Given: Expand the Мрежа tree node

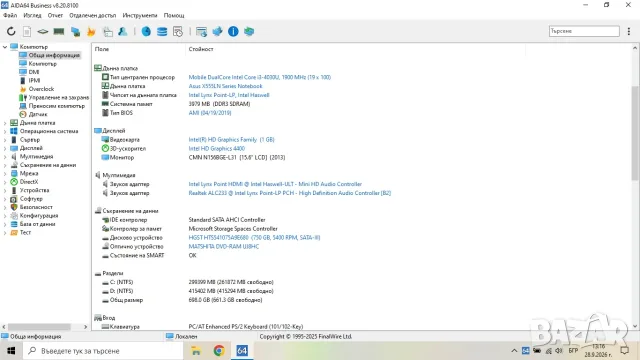Looking at the screenshot, I should coord(5,173).
